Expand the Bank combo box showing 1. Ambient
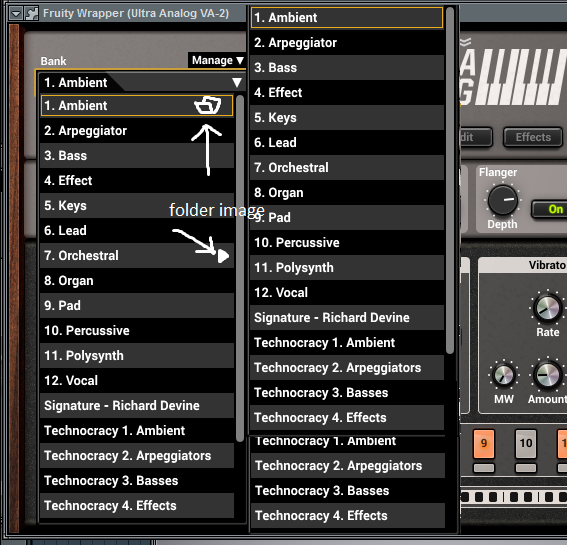This screenshot has width=567, height=545. click(141, 82)
